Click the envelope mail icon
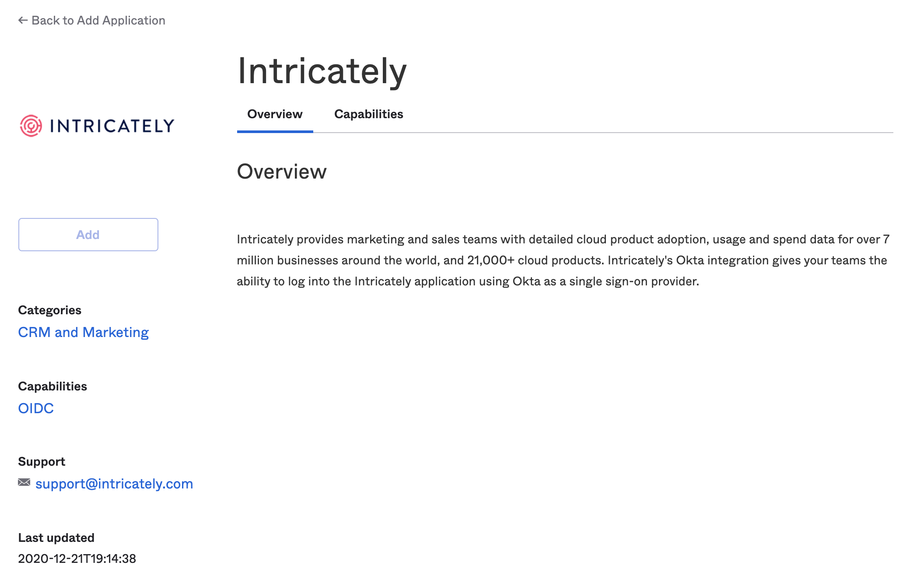The width and height of the screenshot is (924, 583). [24, 482]
